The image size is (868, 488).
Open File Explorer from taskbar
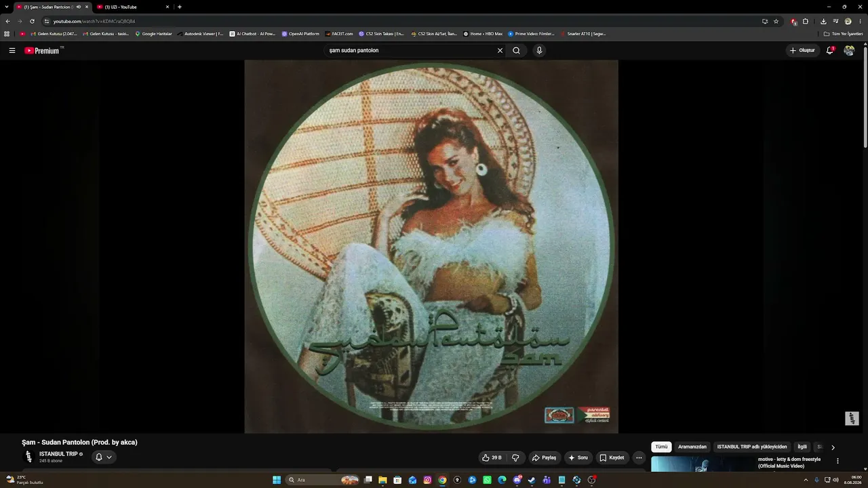point(382,480)
